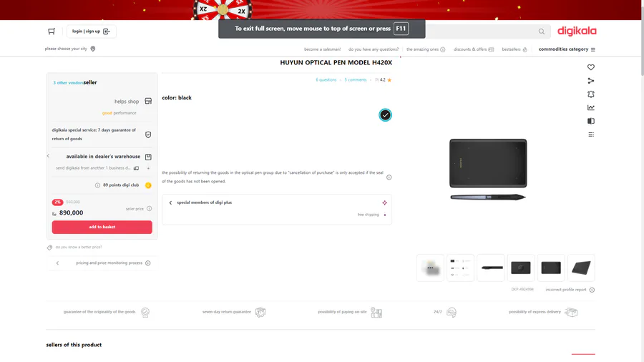Click the express delivery box icon
644x362 pixels.
point(571,313)
